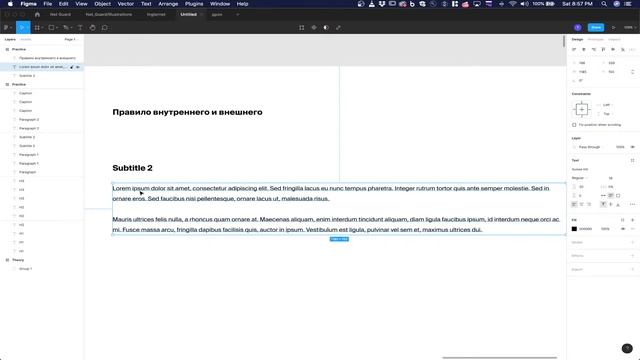640x360 pixels.
Task: Click the create component icon in toolbar
Action: coord(314,27)
